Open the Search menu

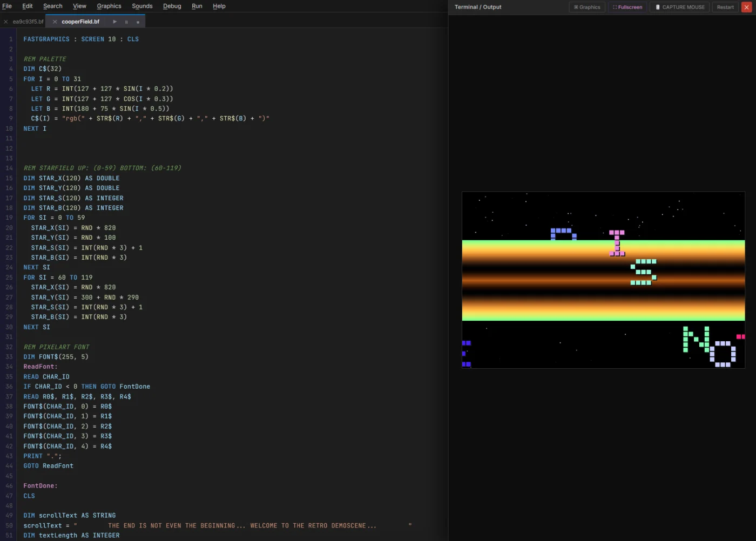click(x=53, y=6)
